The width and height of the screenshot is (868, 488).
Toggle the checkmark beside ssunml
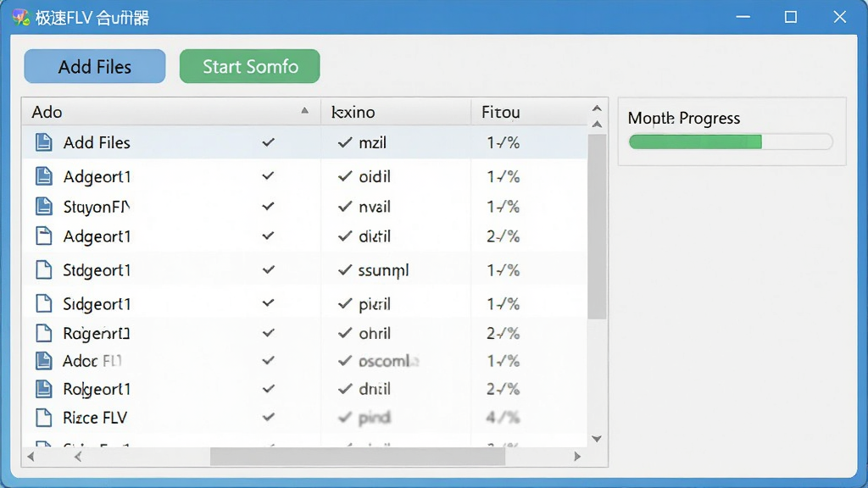[345, 270]
